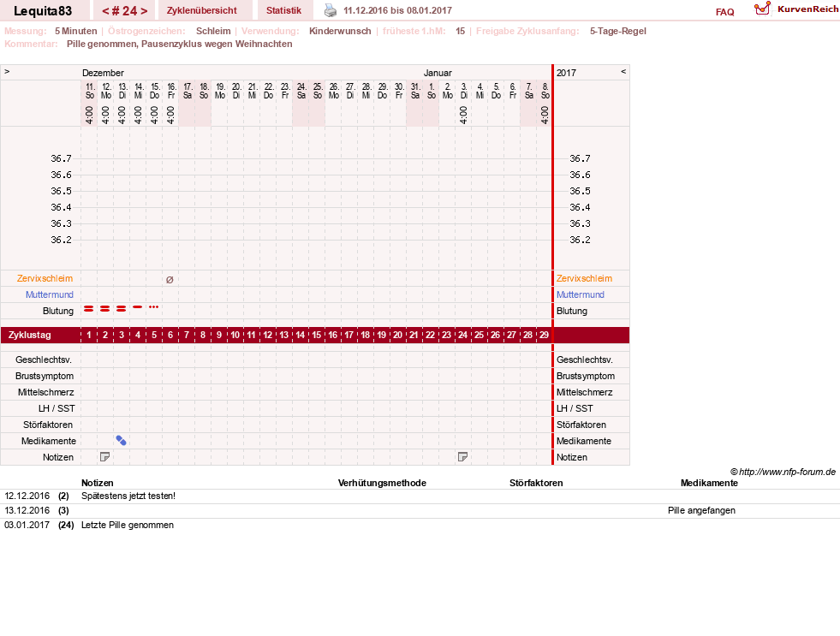Click the Lequita83 username header
This screenshot has width=840, height=636.
point(43,11)
